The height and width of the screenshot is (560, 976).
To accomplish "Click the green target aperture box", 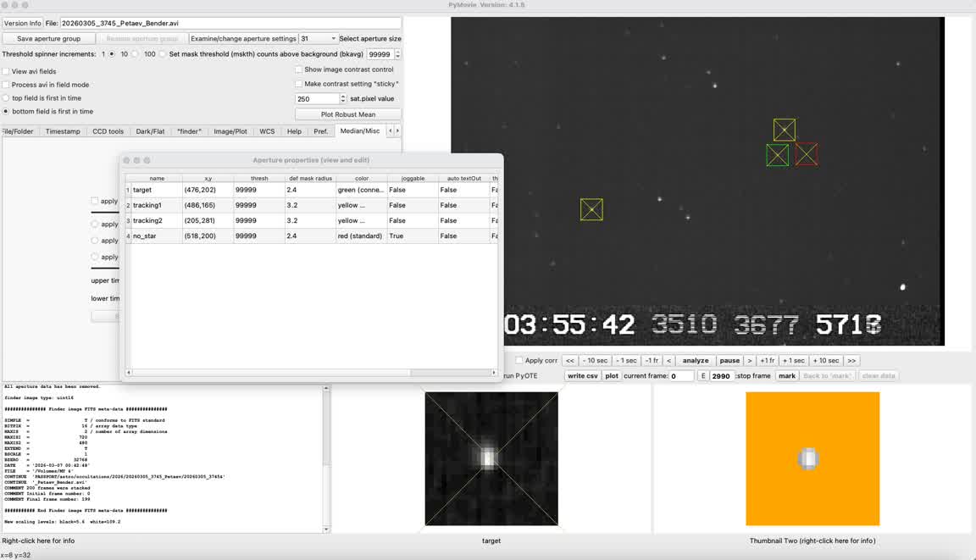I will (x=777, y=155).
